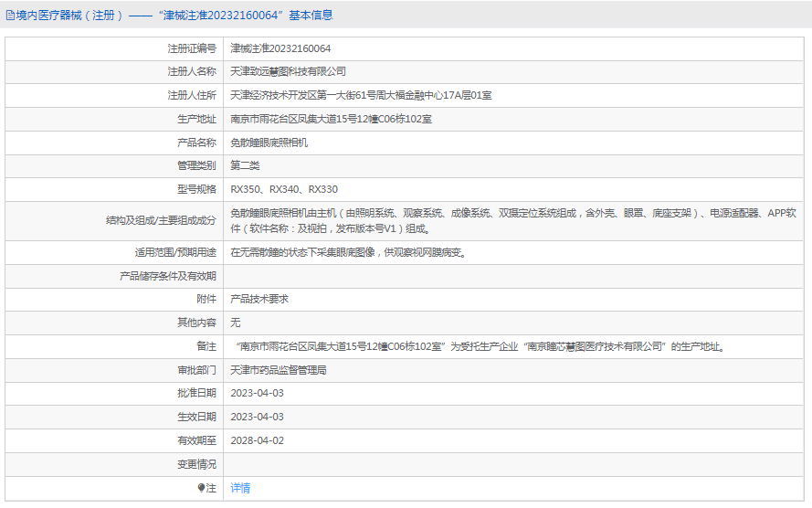
Task: Click the 生产地址 value cell
Action: coord(331,119)
